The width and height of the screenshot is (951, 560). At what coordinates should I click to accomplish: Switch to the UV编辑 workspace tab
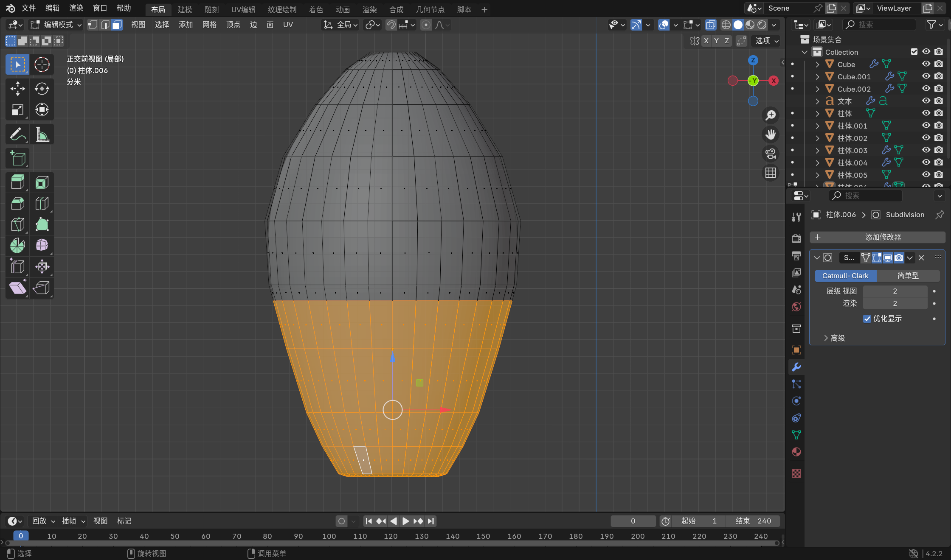click(x=243, y=9)
